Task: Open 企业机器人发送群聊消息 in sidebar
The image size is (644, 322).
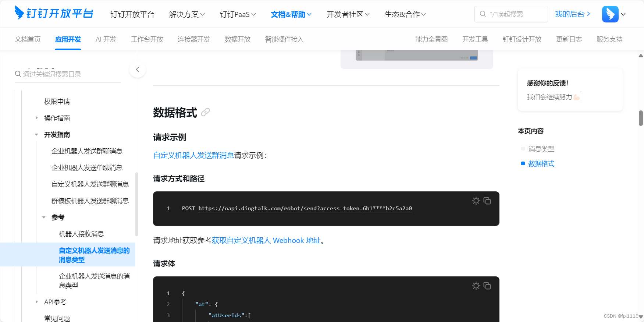Action: pos(87,151)
